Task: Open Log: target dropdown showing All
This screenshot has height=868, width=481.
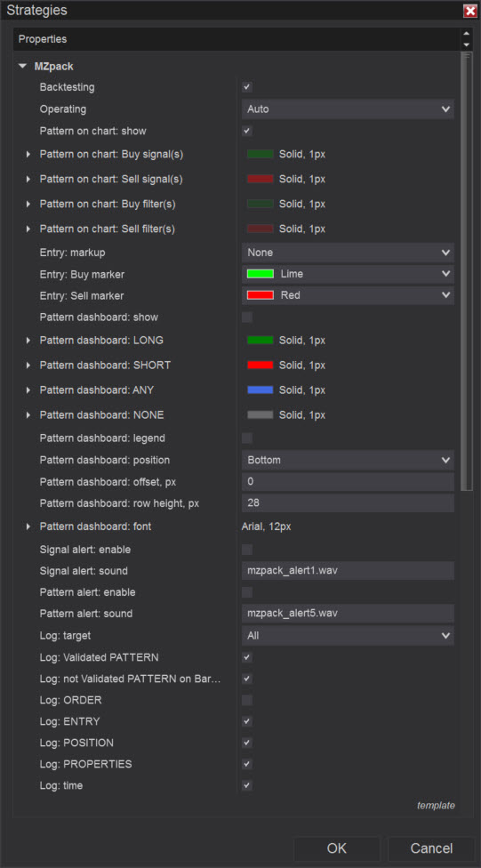Action: (348, 636)
